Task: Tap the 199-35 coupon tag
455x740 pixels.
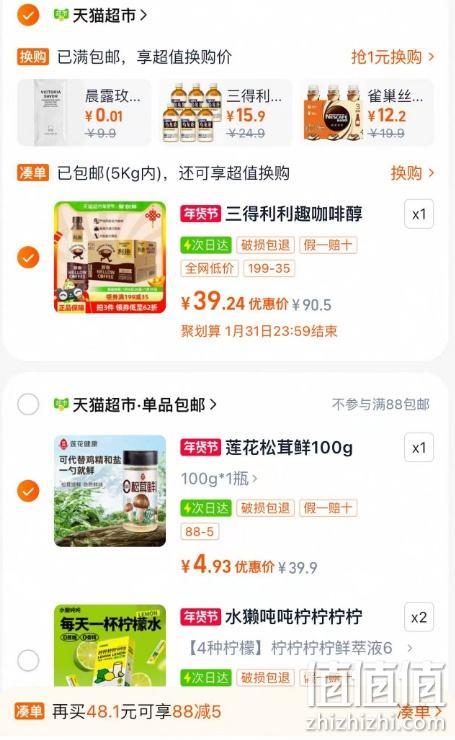Action: [269, 269]
